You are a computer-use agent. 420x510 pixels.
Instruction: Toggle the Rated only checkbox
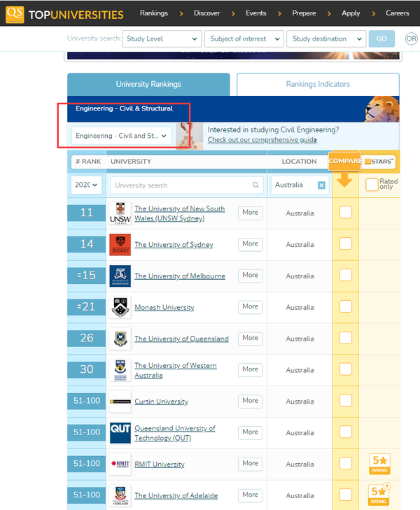372,185
